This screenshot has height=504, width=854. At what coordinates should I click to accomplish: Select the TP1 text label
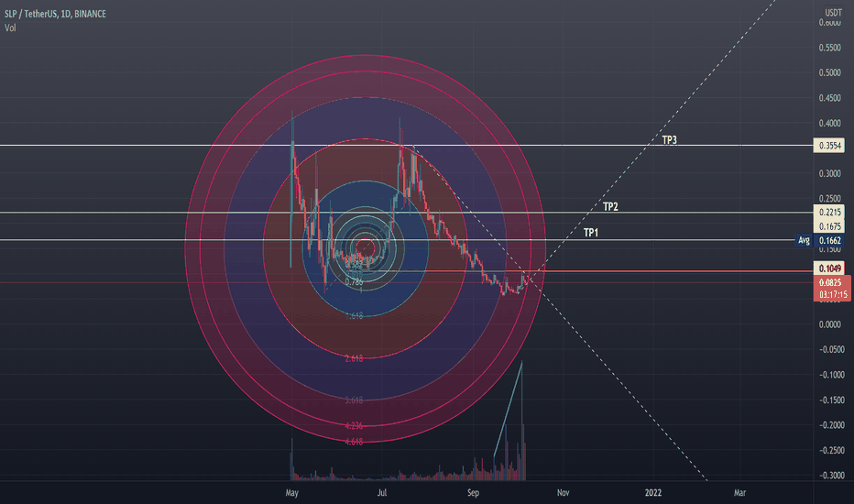[591, 233]
